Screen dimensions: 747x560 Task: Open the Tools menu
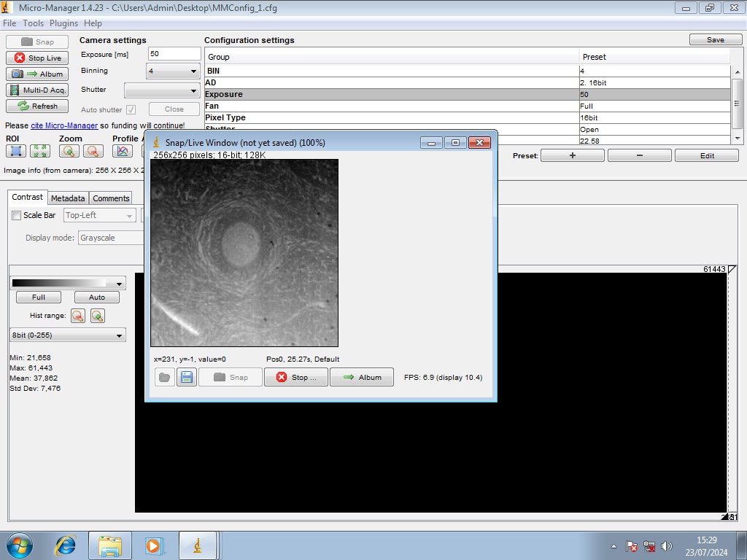click(33, 23)
